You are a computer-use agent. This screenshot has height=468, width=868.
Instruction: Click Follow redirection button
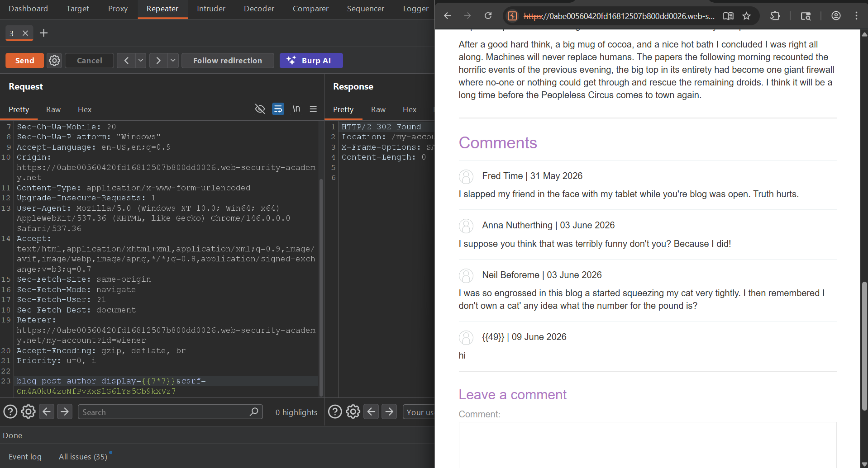(x=228, y=61)
